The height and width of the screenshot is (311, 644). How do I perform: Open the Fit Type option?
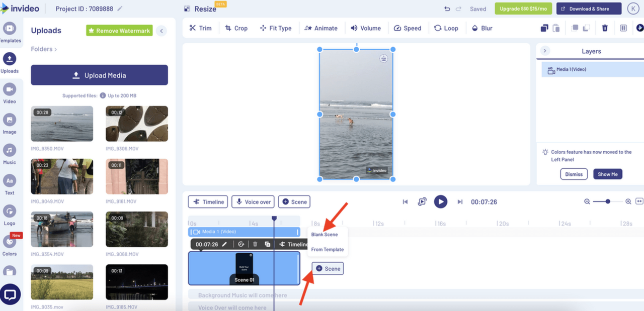click(276, 28)
